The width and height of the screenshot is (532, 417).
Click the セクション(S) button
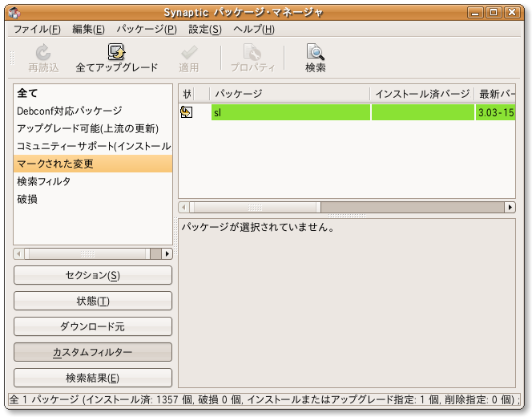93,275
